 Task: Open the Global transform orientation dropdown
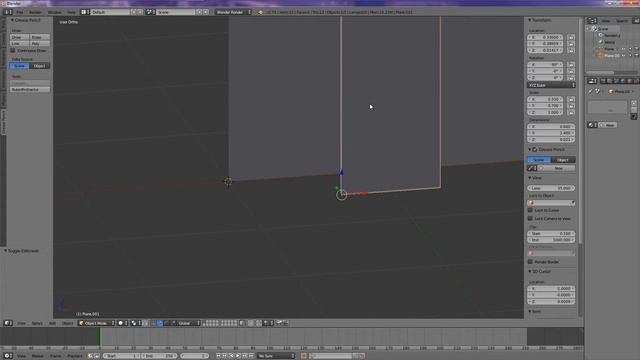tap(189, 323)
